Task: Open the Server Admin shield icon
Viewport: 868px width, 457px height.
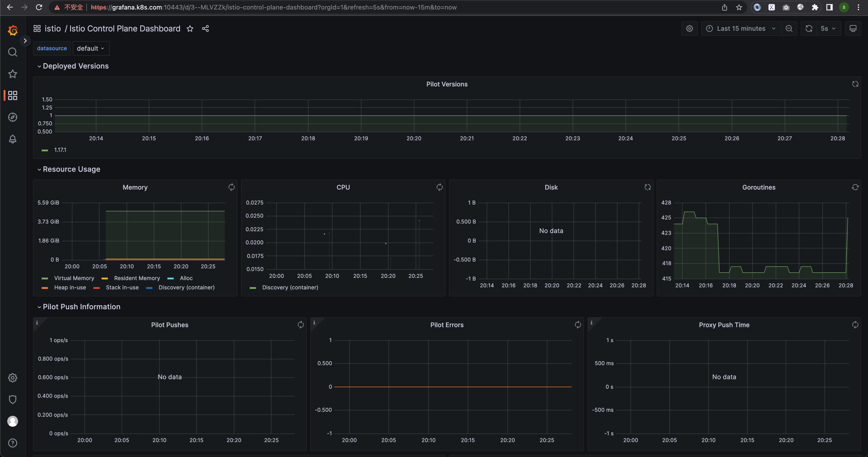Action: [13, 399]
